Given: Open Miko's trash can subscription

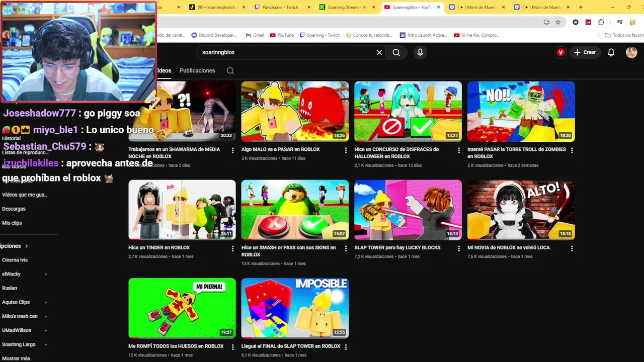Looking at the screenshot, I should click(20, 316).
